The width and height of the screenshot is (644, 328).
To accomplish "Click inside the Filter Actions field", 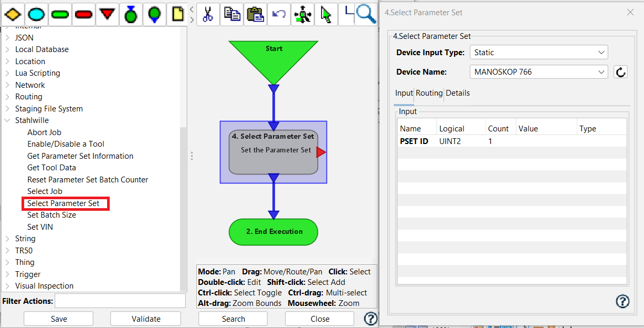I will click(x=120, y=300).
